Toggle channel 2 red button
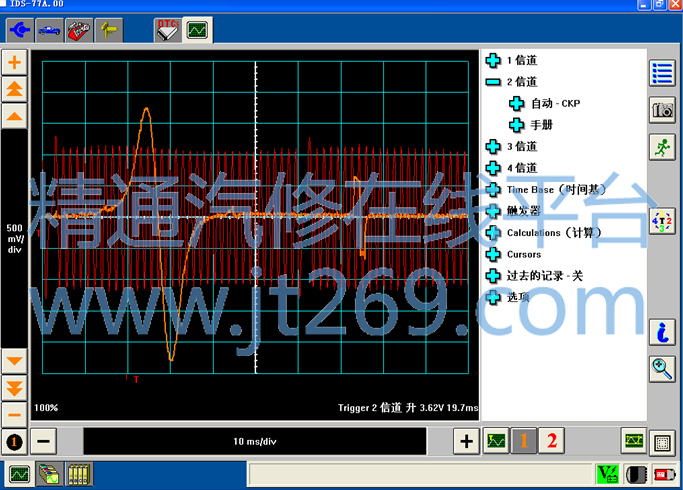 552,441
